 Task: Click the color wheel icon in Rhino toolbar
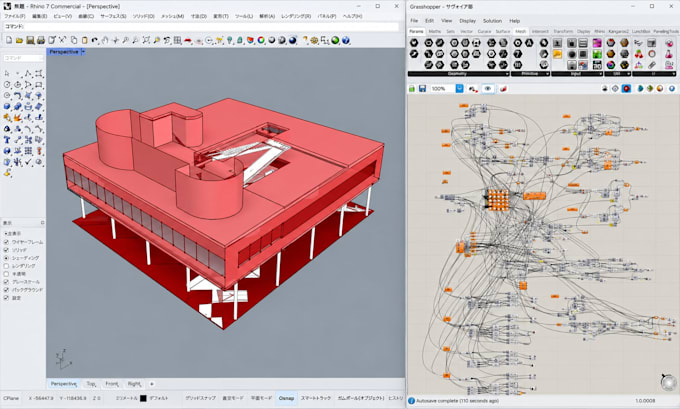point(261,40)
